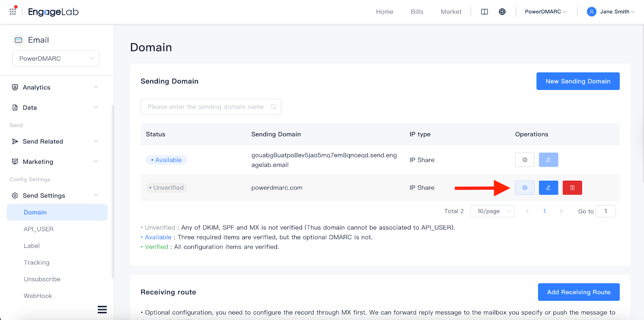Click the Send Related paper-plane icon
Image resolution: width=644 pixels, height=320 pixels.
point(15,141)
